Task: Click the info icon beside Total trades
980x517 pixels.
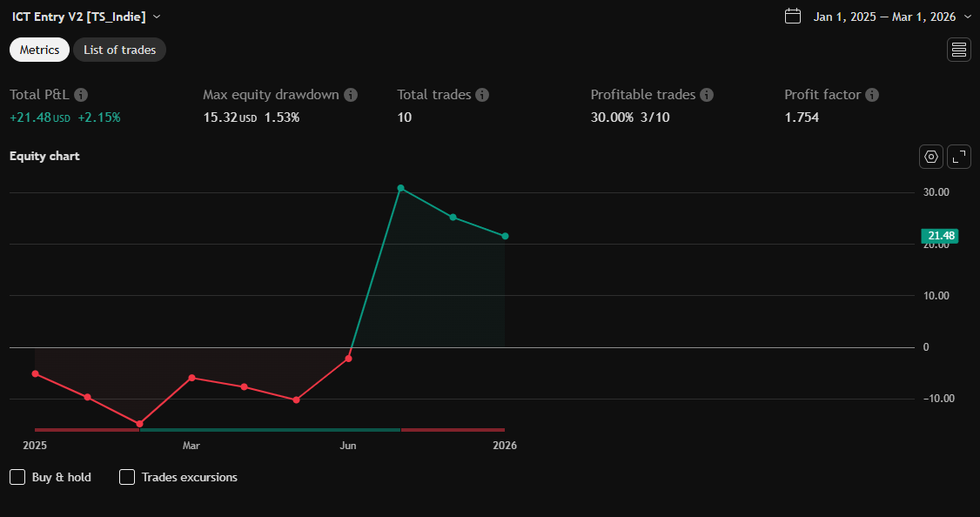Action: [482, 95]
